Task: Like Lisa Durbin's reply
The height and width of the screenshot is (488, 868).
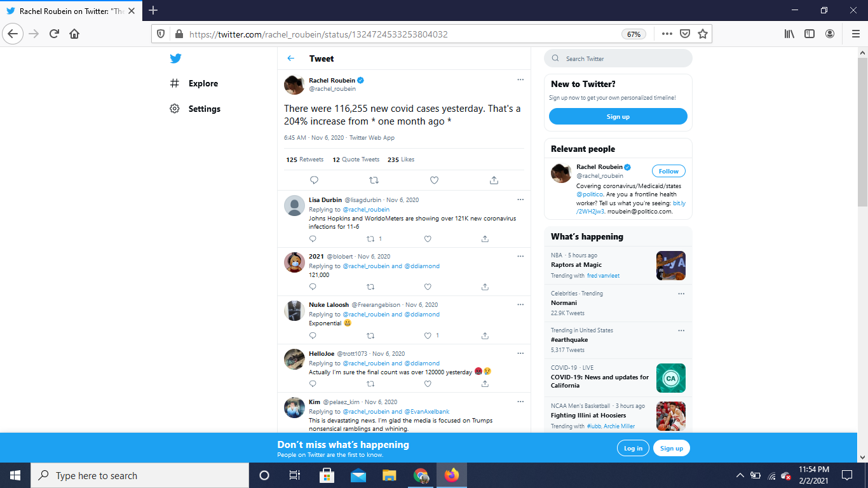Action: click(x=428, y=239)
